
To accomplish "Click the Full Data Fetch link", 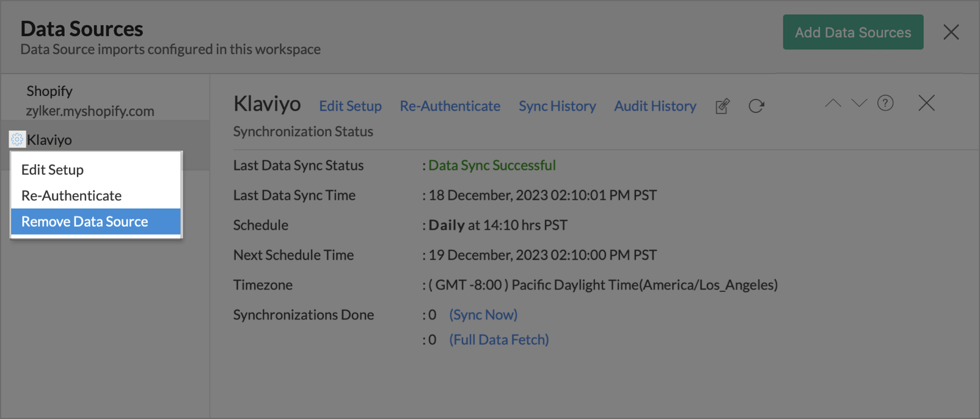I will (499, 340).
